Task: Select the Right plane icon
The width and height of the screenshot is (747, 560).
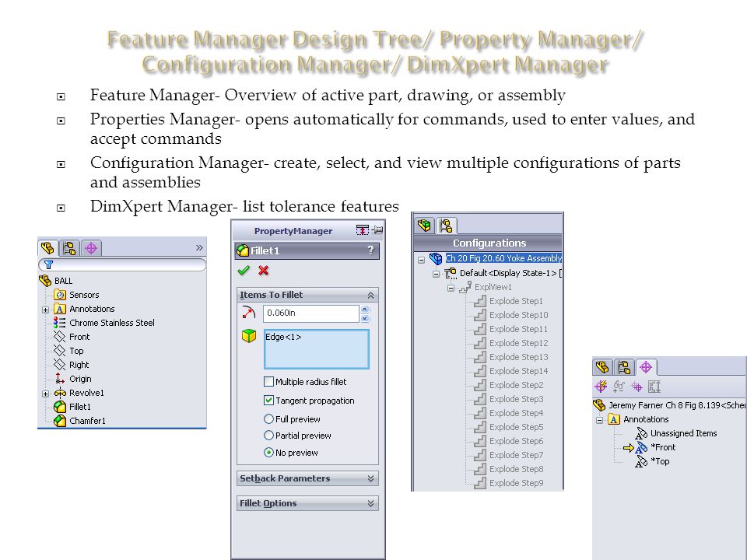Action: point(60,365)
